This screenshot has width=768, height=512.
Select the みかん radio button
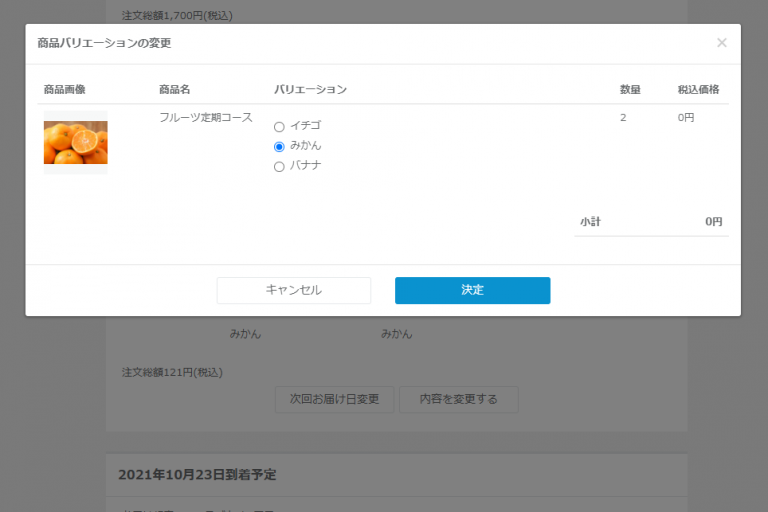click(279, 146)
